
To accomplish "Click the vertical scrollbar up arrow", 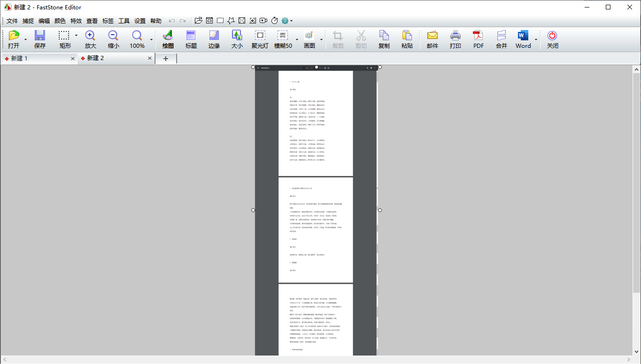I will point(637,69).
